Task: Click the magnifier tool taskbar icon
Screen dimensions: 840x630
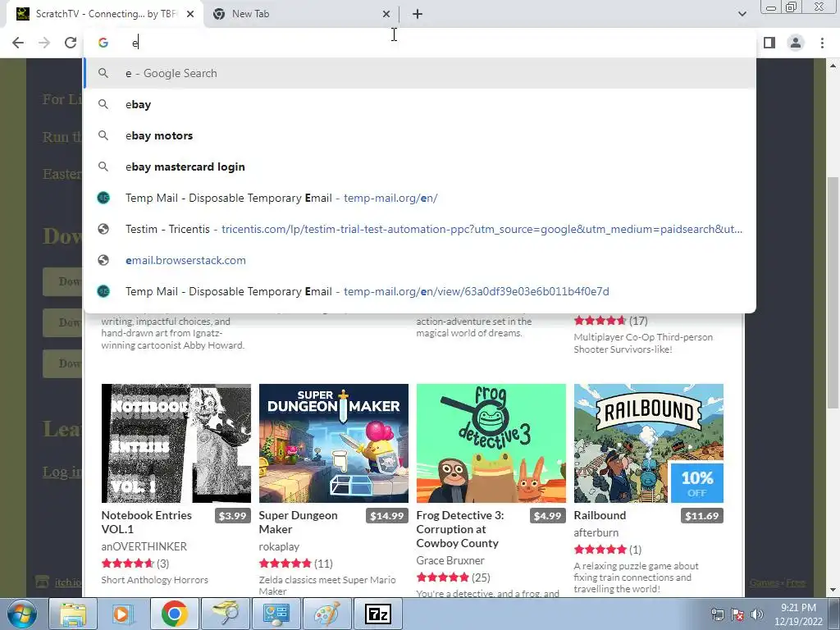Action: (x=225, y=614)
